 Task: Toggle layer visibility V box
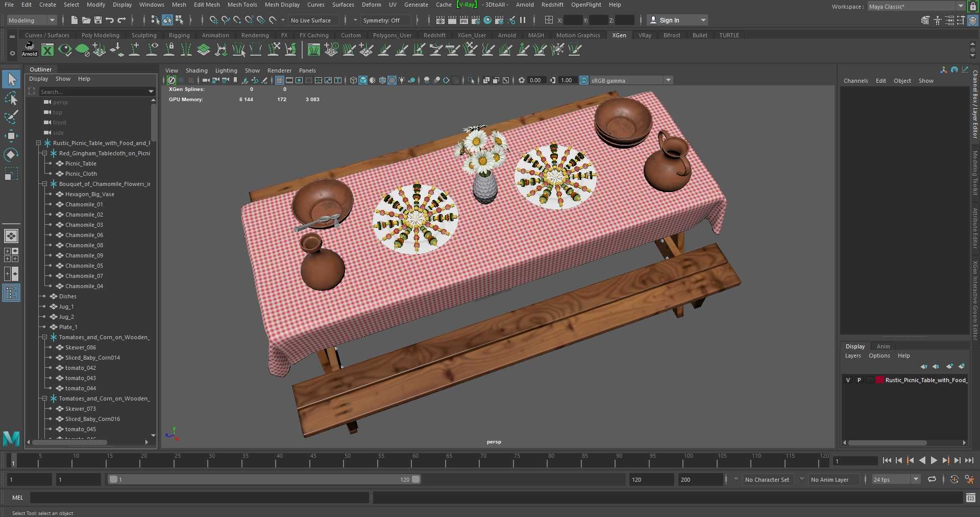pyautogui.click(x=848, y=380)
